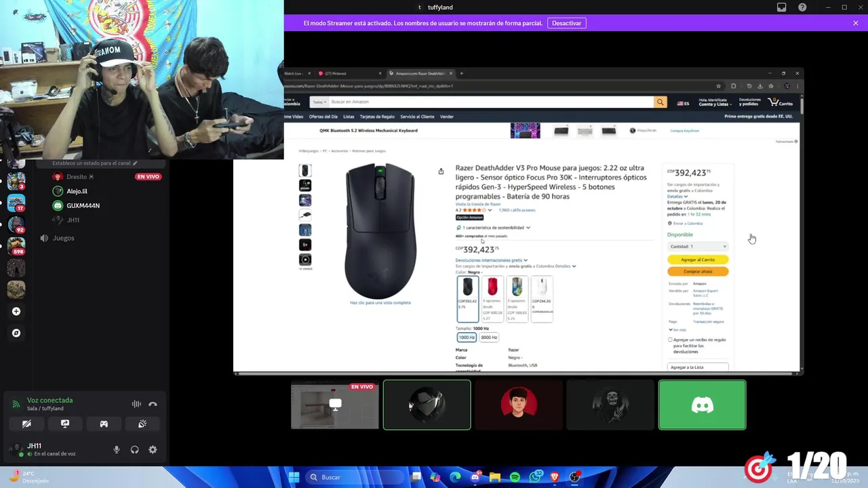Screen dimensions: 868x488
Task: Select the white mouse color swatch
Action: coord(542,298)
